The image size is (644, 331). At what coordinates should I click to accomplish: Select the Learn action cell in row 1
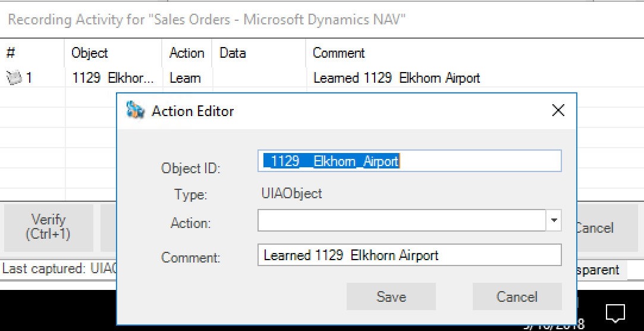point(185,78)
